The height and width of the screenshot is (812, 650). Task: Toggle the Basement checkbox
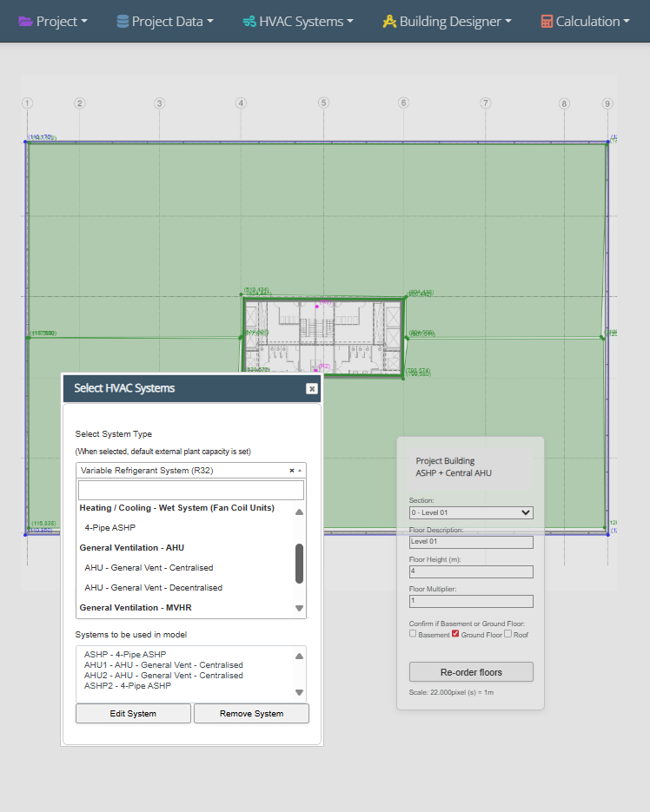click(413, 634)
